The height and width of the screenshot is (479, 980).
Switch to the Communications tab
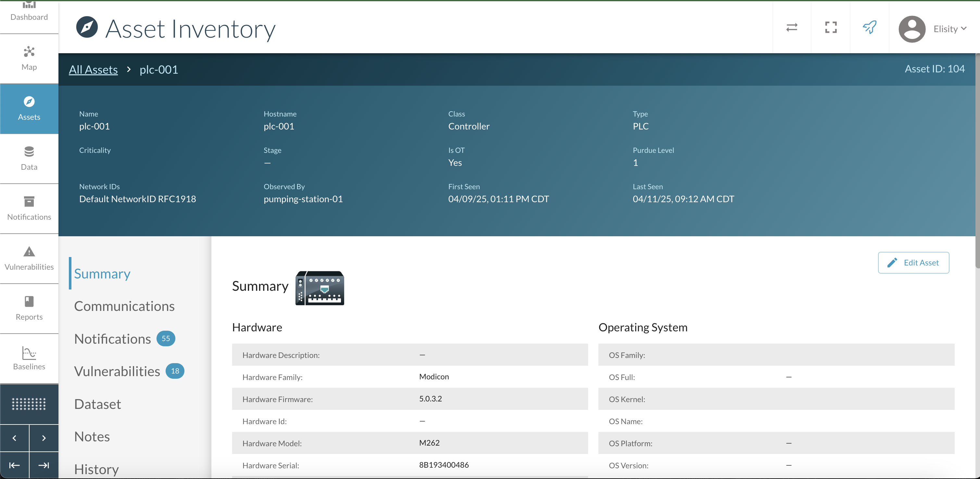click(x=124, y=306)
